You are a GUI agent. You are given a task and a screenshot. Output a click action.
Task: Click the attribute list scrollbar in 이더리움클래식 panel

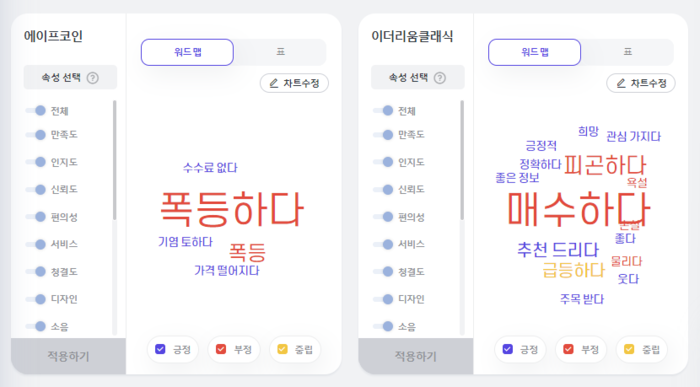(462, 160)
